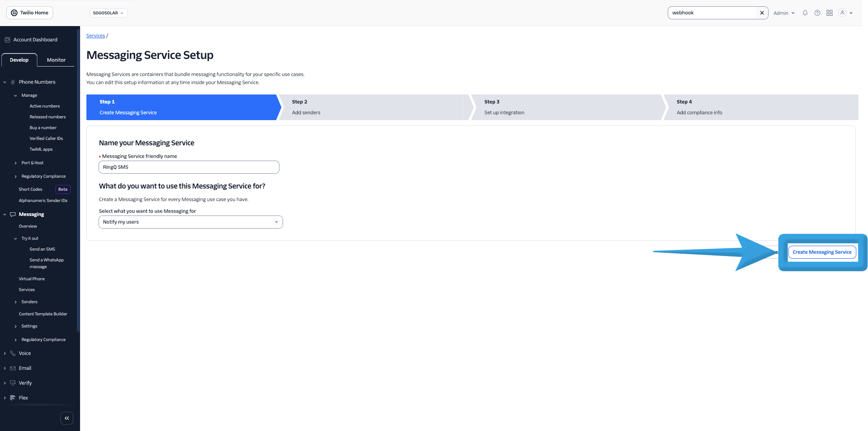Click the Messaging Service friendly name field
The width and height of the screenshot is (868, 431).
189,167
